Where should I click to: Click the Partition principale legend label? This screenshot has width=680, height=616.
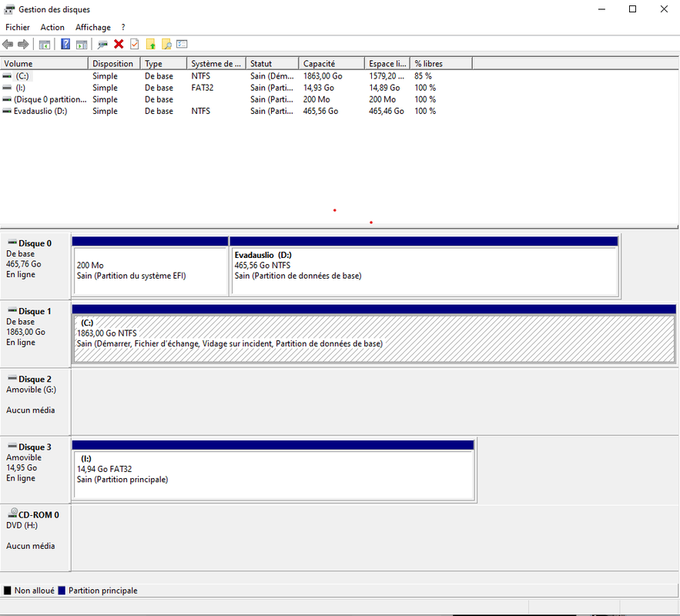[102, 591]
